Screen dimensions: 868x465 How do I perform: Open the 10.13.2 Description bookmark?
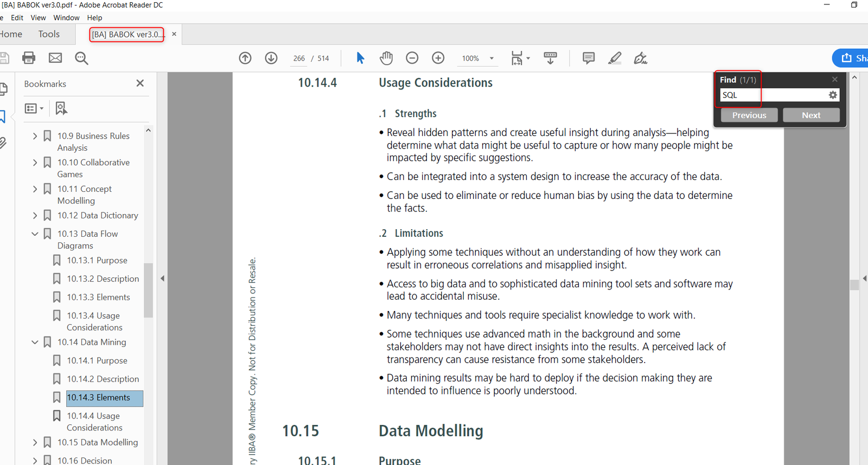103,279
